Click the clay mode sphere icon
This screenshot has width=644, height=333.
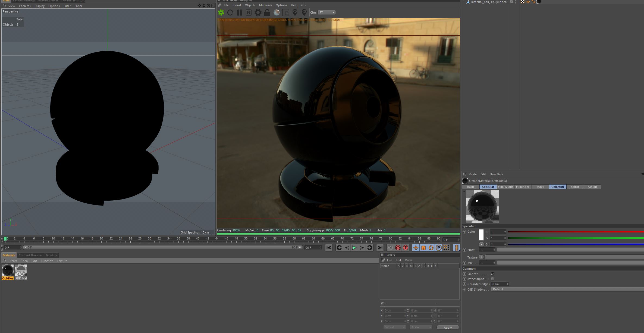point(277,13)
